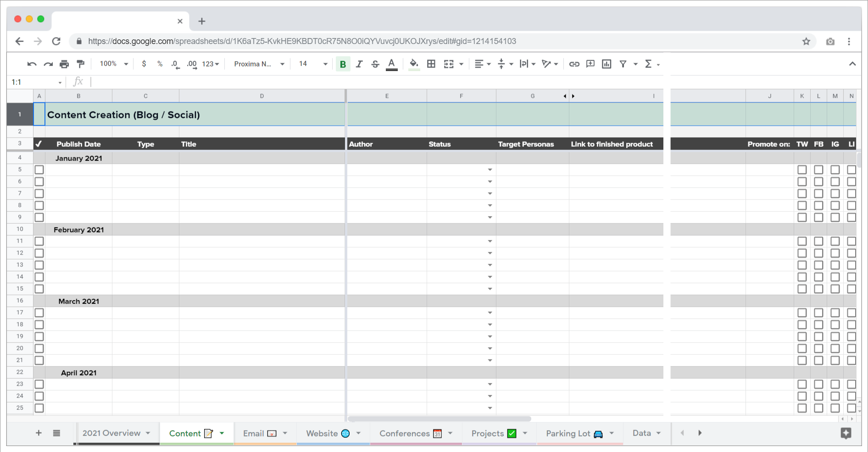
Task: Open Status dropdown in row 17
Action: click(490, 313)
